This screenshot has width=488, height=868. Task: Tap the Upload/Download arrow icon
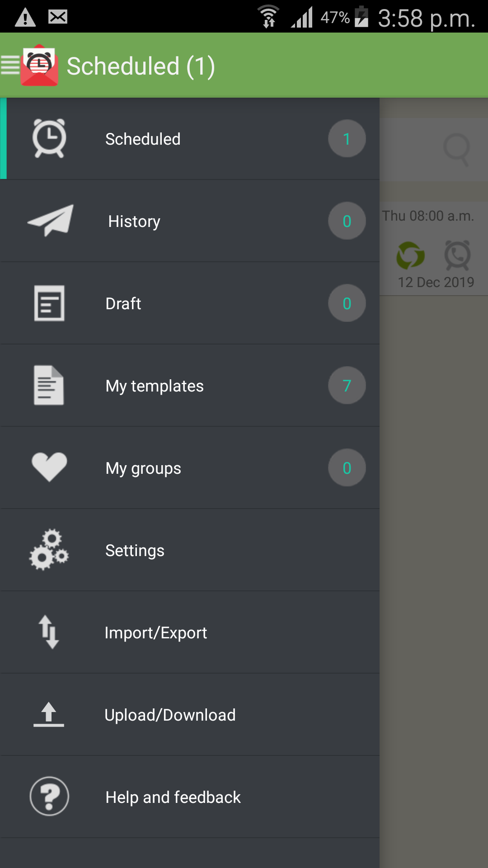pyautogui.click(x=49, y=714)
